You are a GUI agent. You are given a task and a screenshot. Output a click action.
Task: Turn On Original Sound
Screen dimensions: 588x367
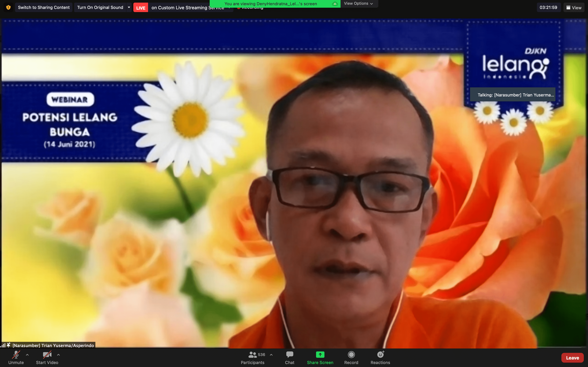(x=100, y=7)
